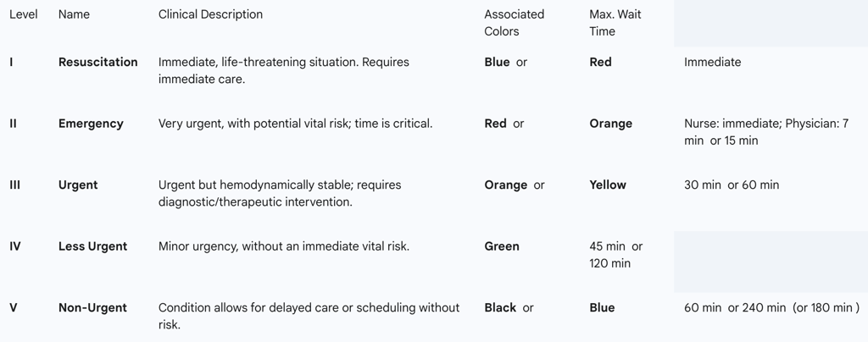Click the Level column header

24,14
